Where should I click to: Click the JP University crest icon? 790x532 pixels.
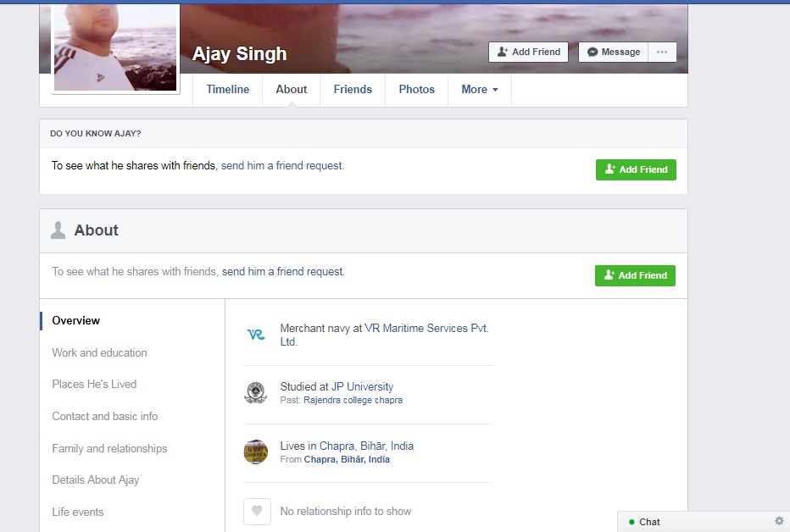(256, 393)
